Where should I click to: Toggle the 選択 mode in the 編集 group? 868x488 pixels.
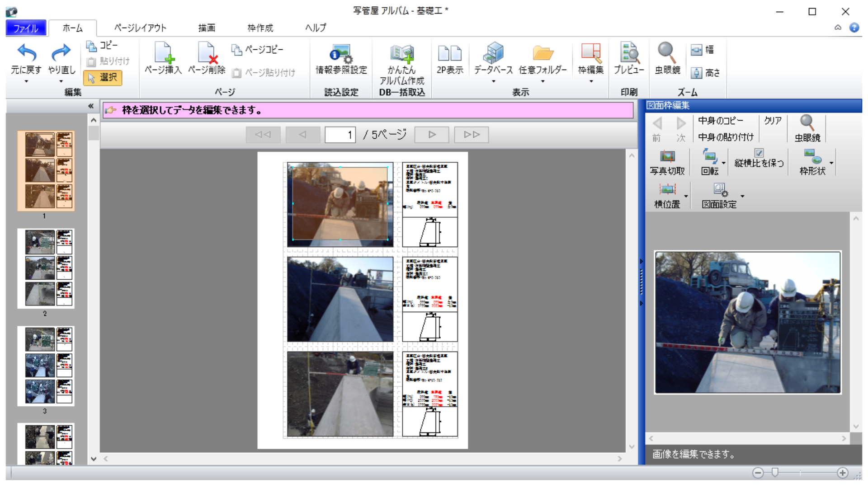(103, 78)
